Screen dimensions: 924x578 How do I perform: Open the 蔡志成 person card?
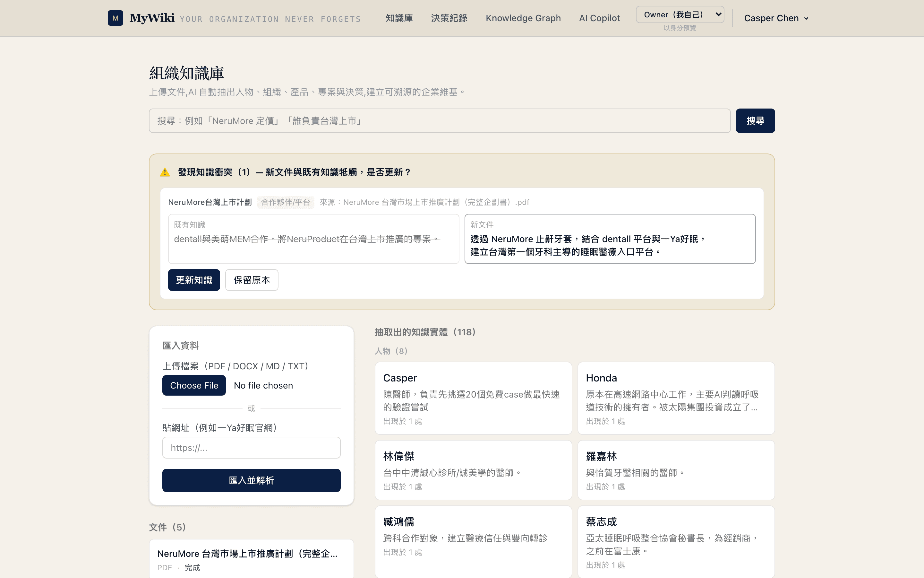[x=676, y=542]
